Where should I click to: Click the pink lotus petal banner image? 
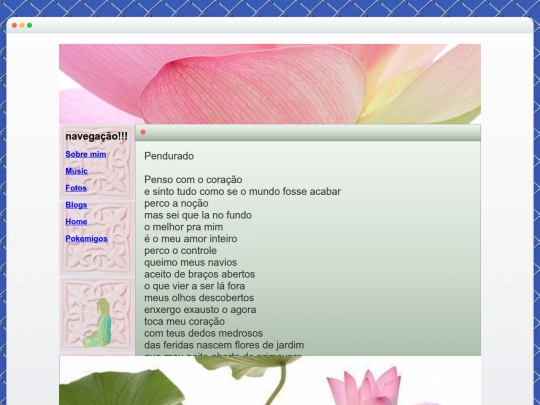[270, 84]
